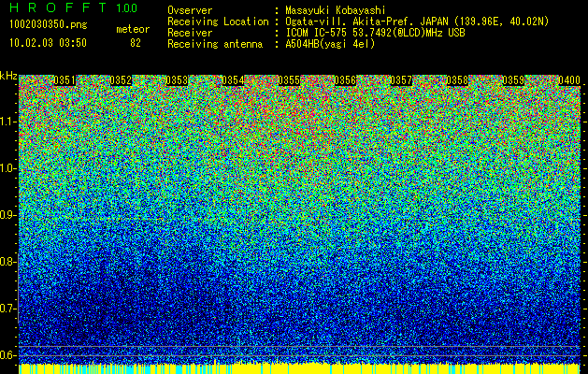Viewport: 588px width, 374px height.
Task: Click the 0400 time marker
Action: (x=569, y=80)
